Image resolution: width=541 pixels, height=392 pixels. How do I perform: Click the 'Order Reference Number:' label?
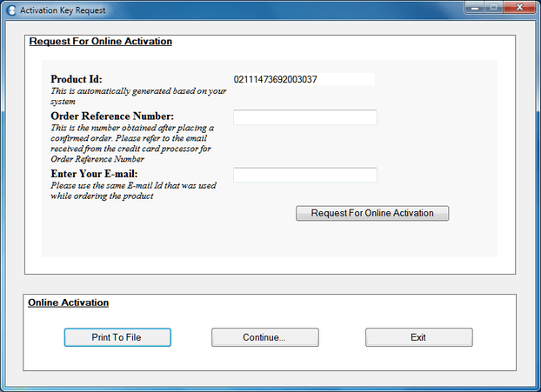[112, 116]
